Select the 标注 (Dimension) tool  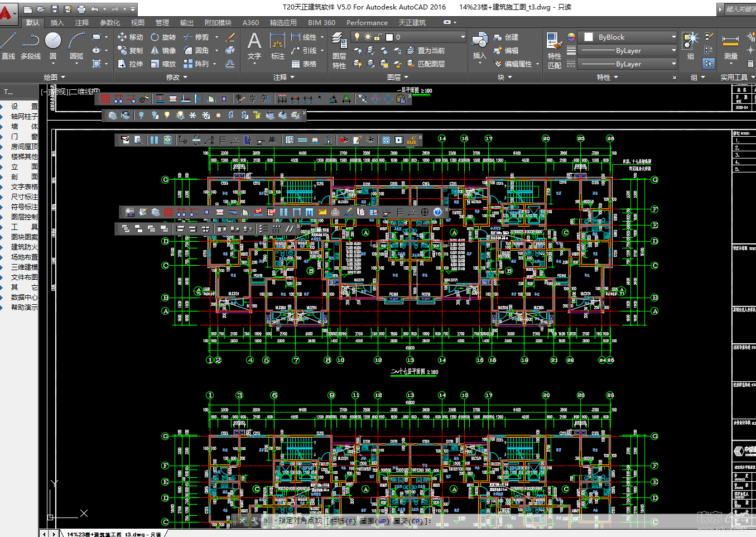[277, 46]
